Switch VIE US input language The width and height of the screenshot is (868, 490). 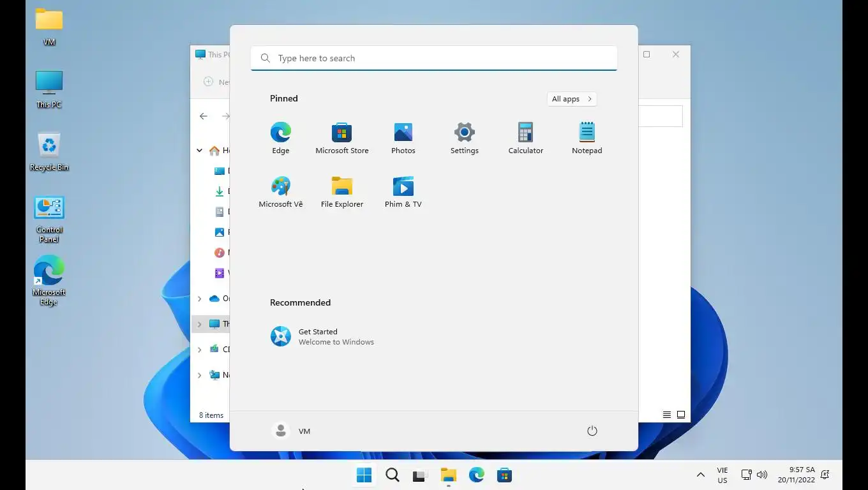tap(722, 475)
